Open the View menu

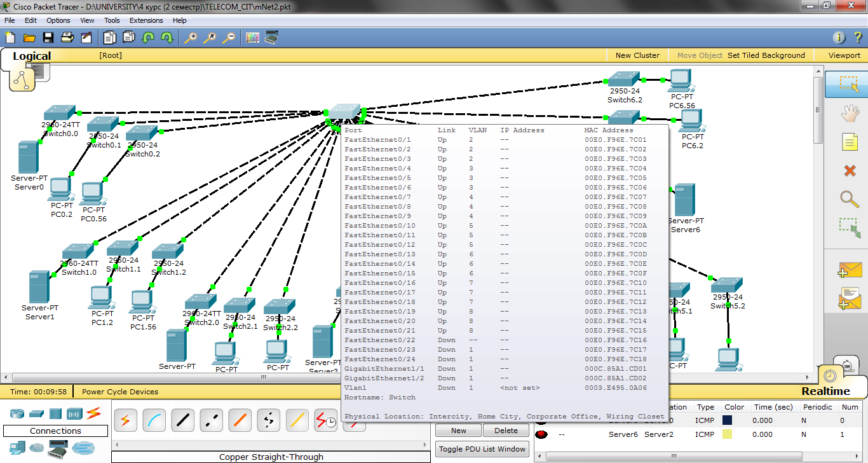(x=87, y=20)
